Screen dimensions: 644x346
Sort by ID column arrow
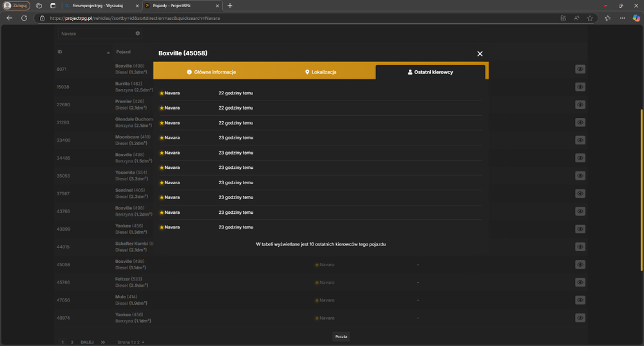pyautogui.click(x=108, y=52)
